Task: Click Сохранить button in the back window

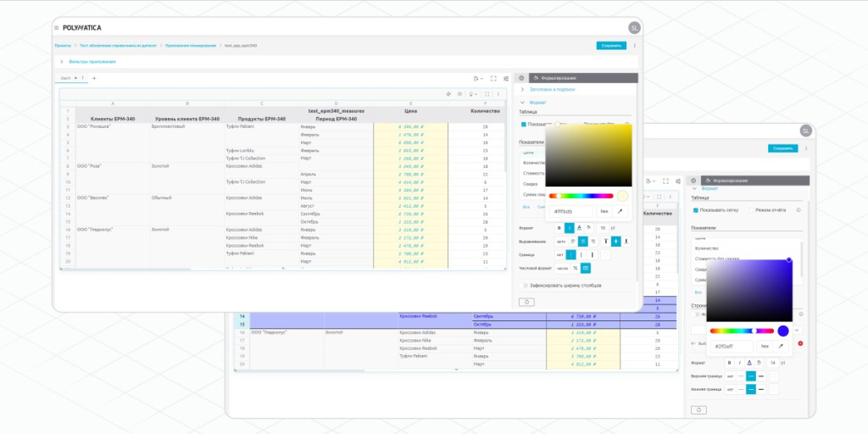Action: coord(782,148)
